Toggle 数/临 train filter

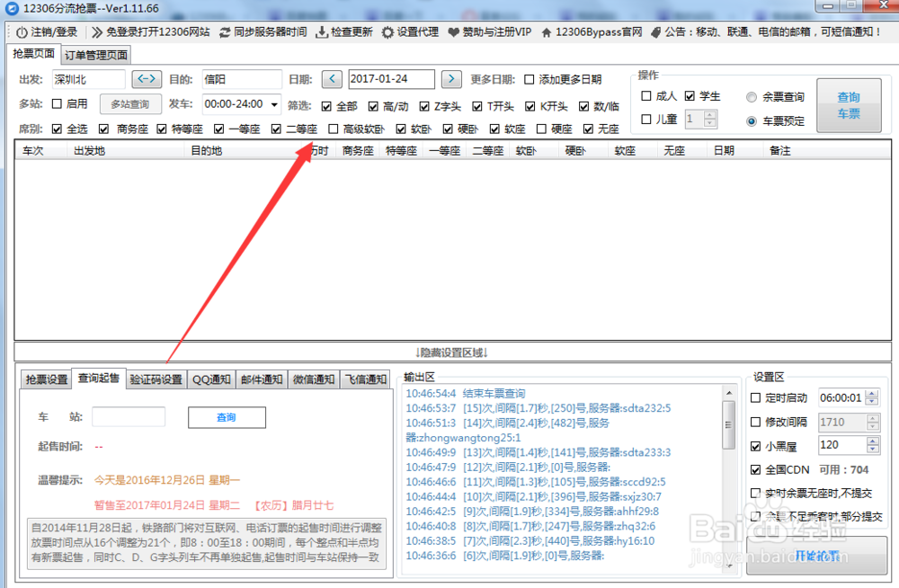583,106
